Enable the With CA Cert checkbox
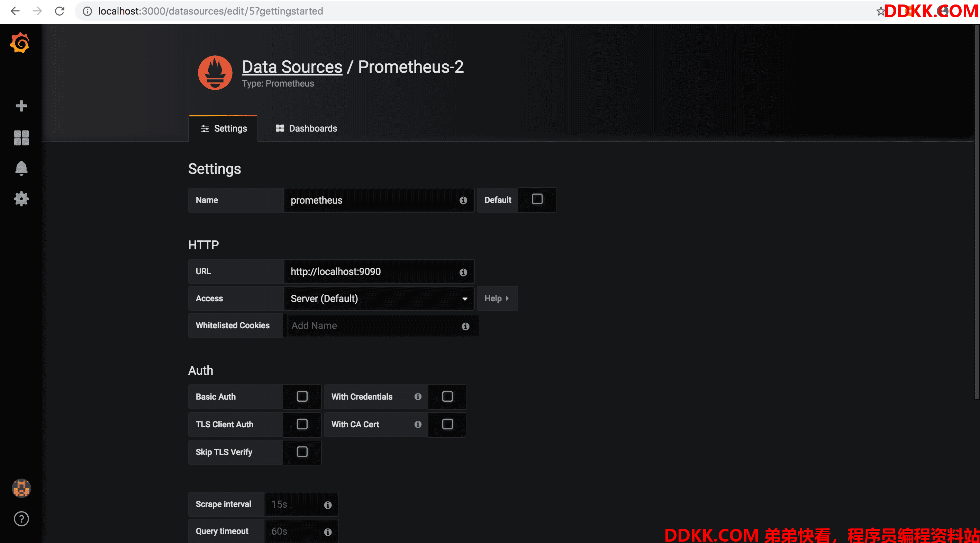 (x=447, y=424)
